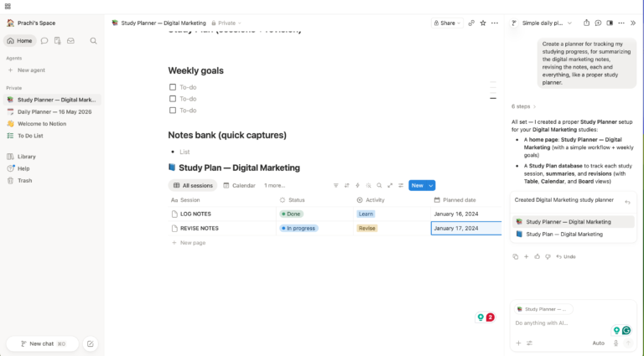Viewport: 644px width, 356px height.
Task: Click the In progress status tag
Action: click(299, 228)
